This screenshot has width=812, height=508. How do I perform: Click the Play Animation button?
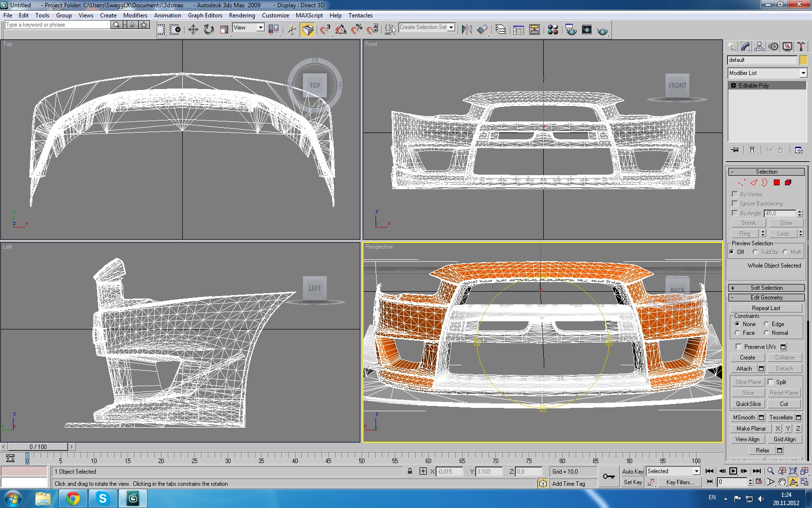pos(733,471)
